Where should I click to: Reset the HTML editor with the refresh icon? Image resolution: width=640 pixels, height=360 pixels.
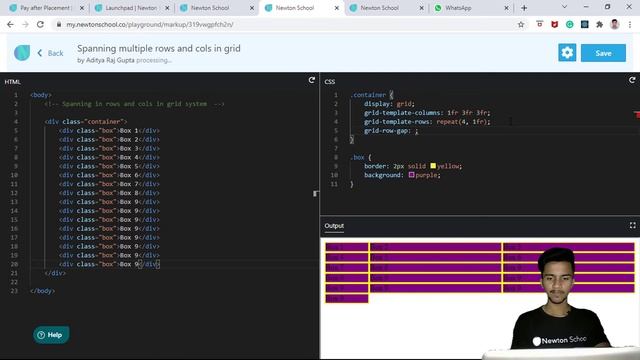[x=312, y=80]
